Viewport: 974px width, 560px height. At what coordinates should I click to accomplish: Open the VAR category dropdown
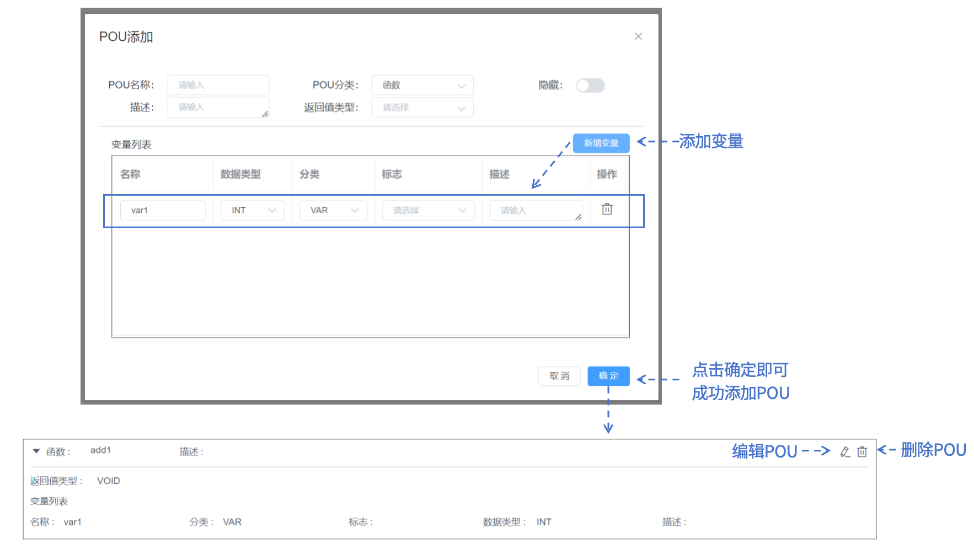[x=333, y=211]
